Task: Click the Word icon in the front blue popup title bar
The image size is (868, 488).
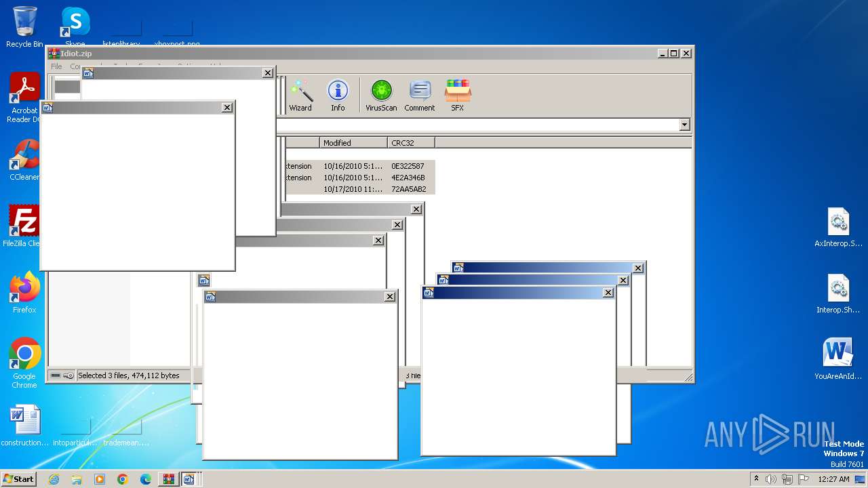Action: tap(429, 293)
